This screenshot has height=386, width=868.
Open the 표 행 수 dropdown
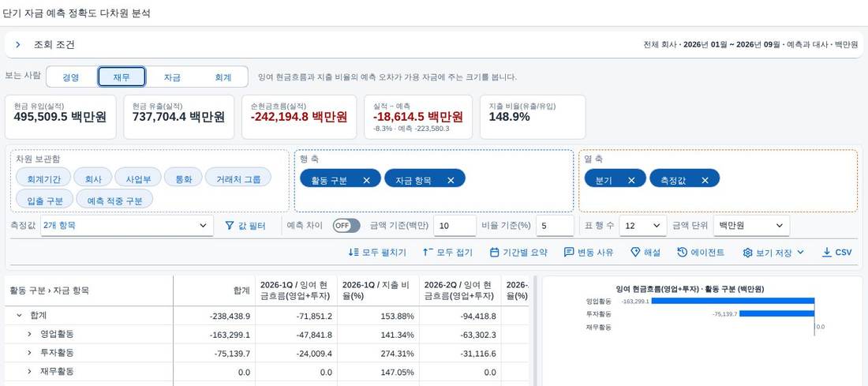coord(642,226)
